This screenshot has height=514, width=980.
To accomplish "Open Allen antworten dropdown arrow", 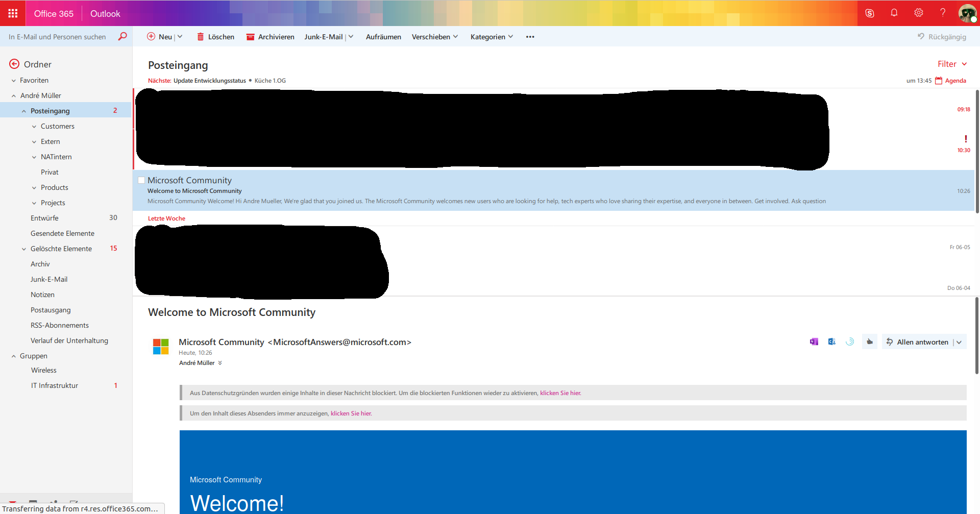I will (959, 342).
